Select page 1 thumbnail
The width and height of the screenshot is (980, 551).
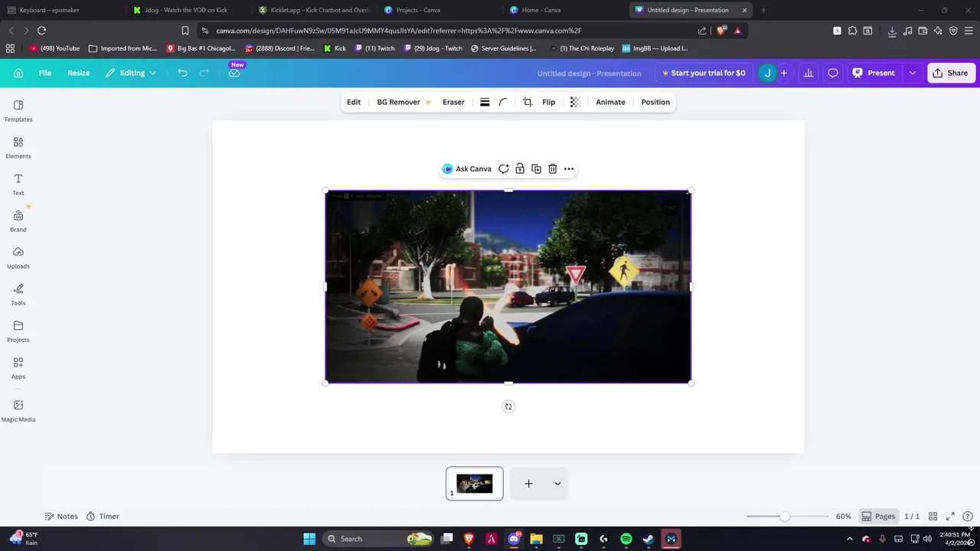(475, 484)
